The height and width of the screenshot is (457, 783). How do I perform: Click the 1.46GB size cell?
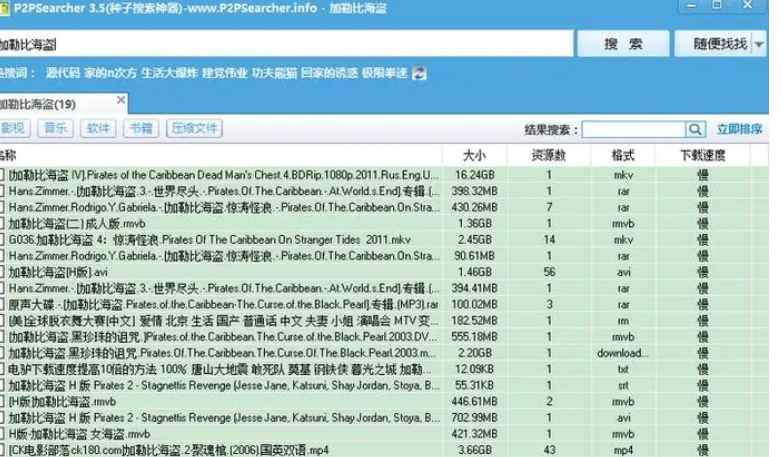(474, 272)
